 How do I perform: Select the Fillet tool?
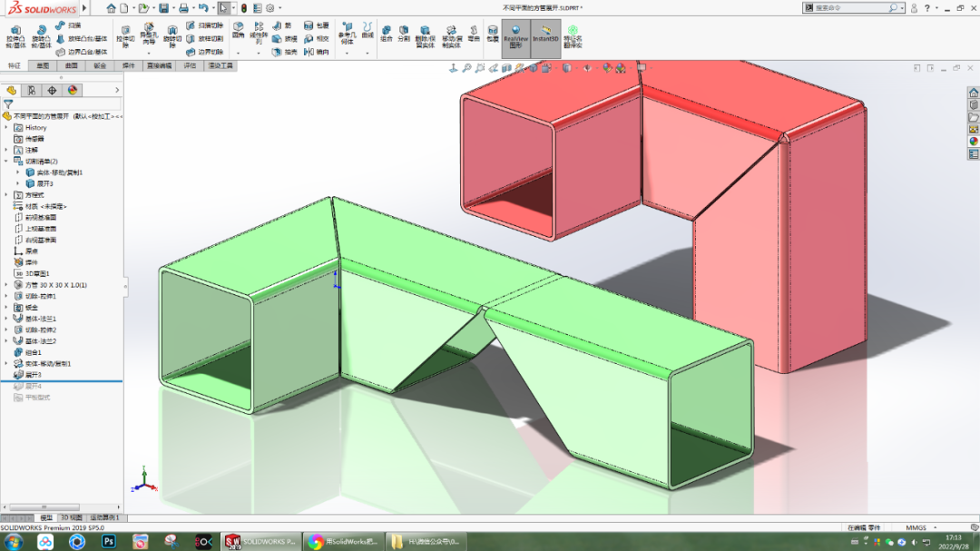click(x=237, y=30)
